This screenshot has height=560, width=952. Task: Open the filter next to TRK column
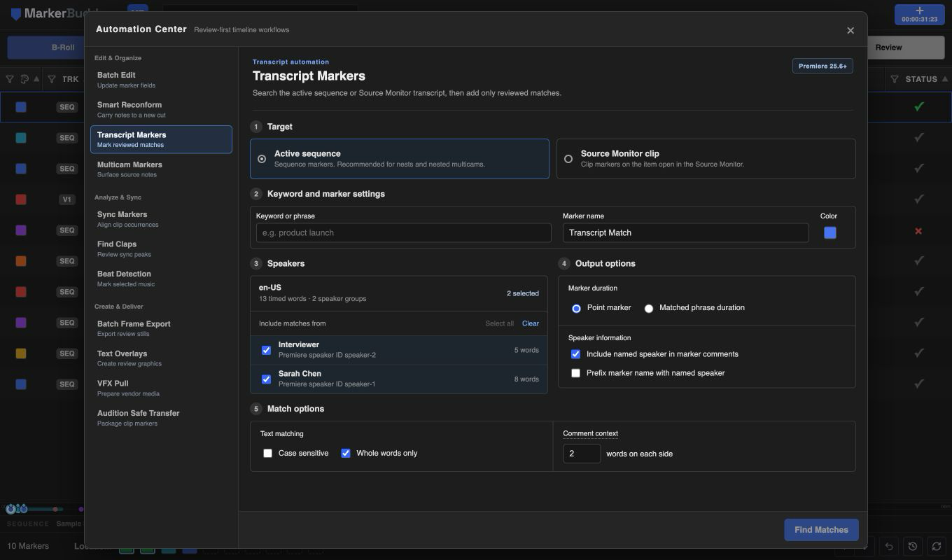pos(51,79)
